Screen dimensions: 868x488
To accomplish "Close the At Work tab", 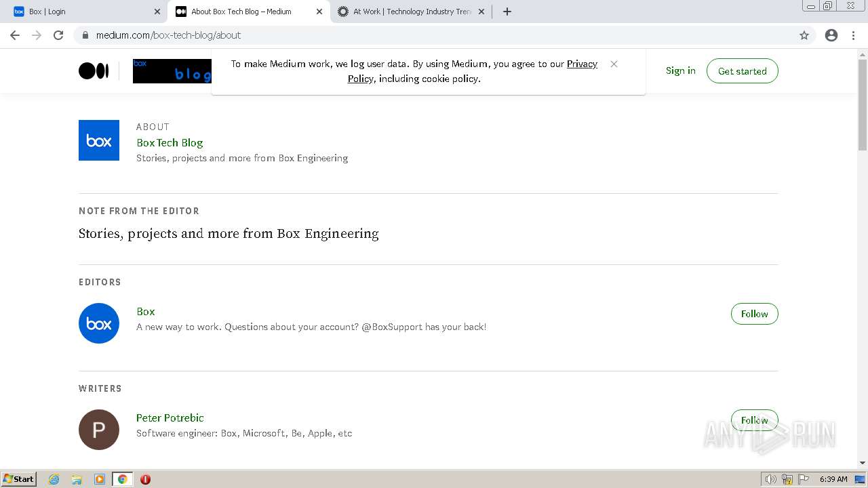I will coord(481,12).
